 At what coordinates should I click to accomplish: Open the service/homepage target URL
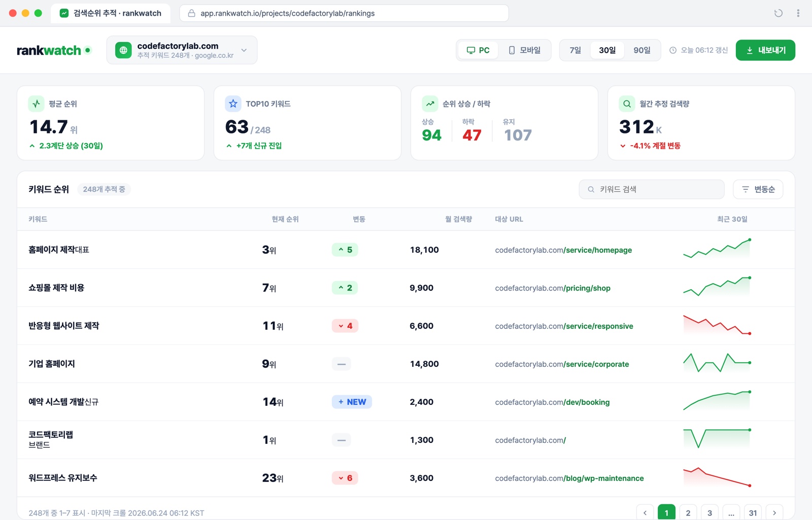563,250
